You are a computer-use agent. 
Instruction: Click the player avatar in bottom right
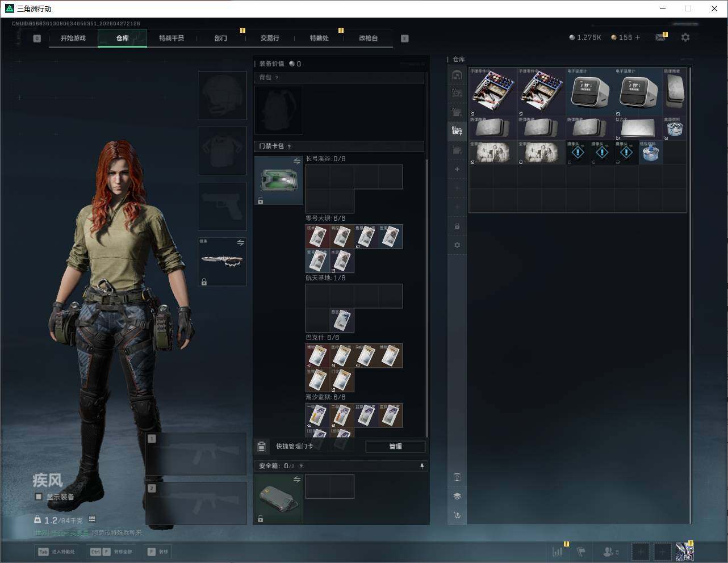tap(684, 551)
